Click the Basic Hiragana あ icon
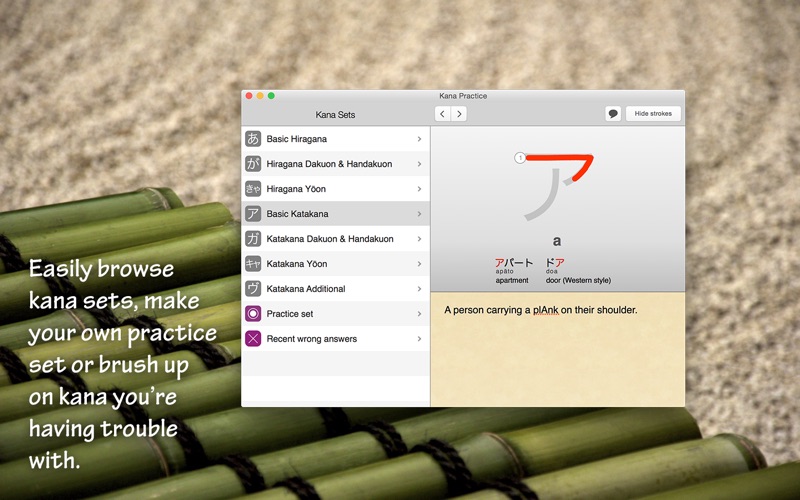 [253, 139]
